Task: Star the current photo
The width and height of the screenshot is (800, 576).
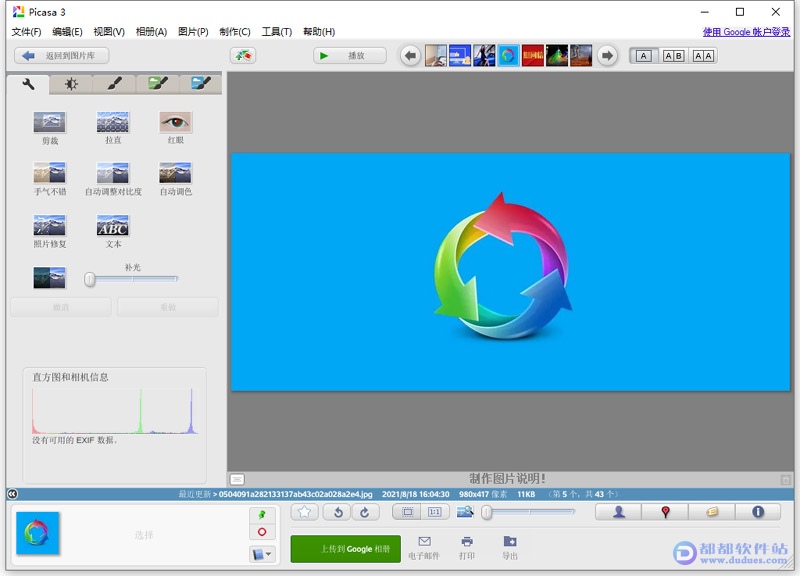Action: [305, 512]
